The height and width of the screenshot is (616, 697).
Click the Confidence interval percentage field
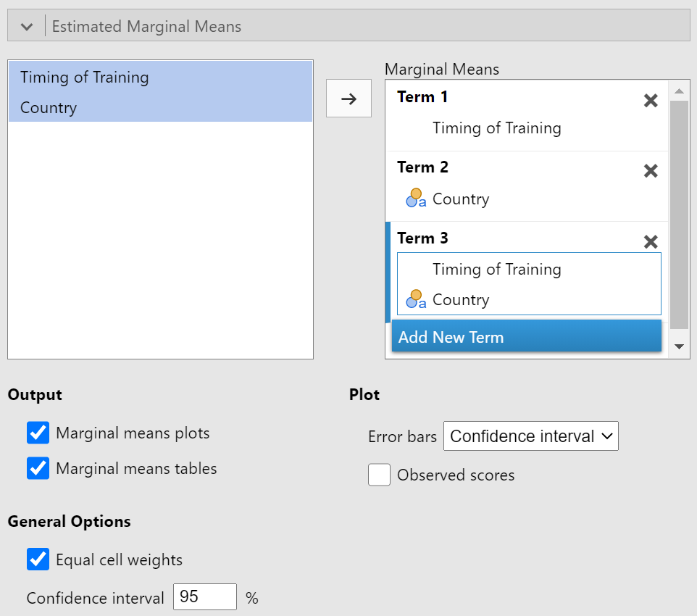pos(205,597)
